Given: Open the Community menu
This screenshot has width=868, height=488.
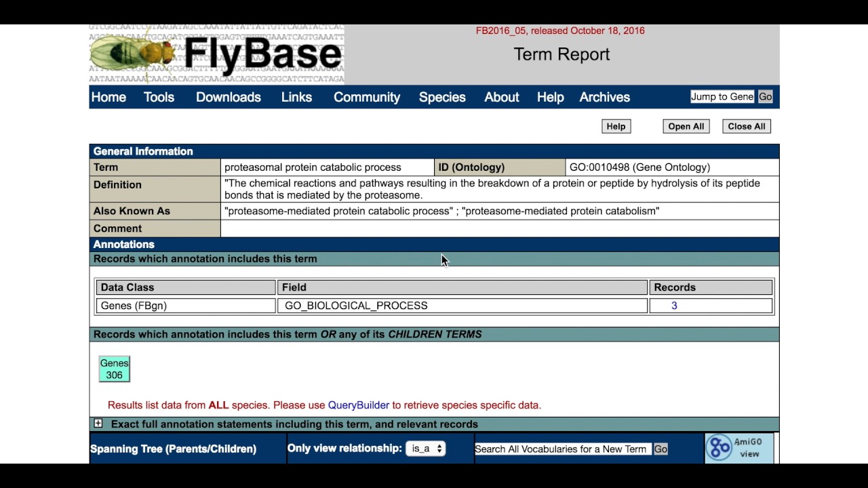Looking at the screenshot, I should point(367,97).
